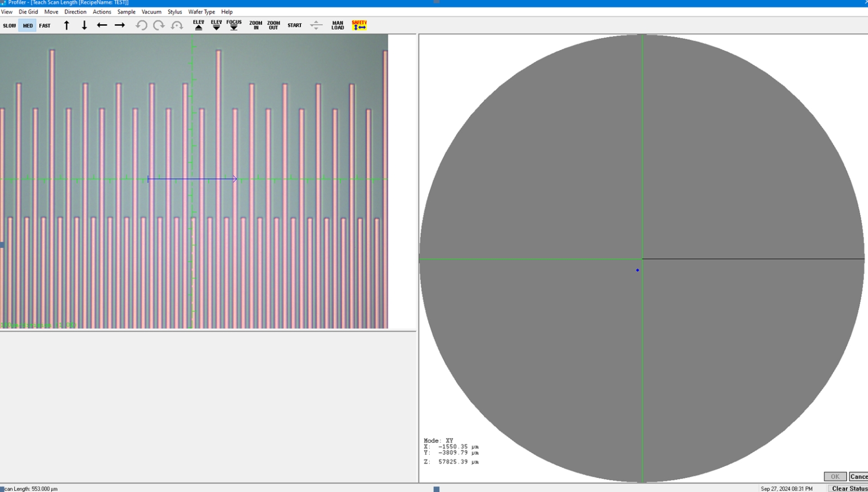The image size is (868, 492).
Task: Click the move down arrow icon
Action: tap(84, 25)
